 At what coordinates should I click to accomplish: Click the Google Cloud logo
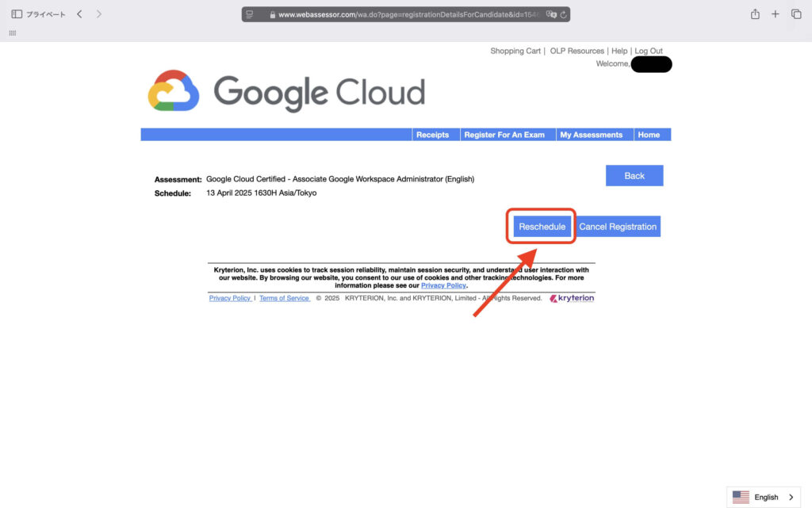(x=286, y=92)
